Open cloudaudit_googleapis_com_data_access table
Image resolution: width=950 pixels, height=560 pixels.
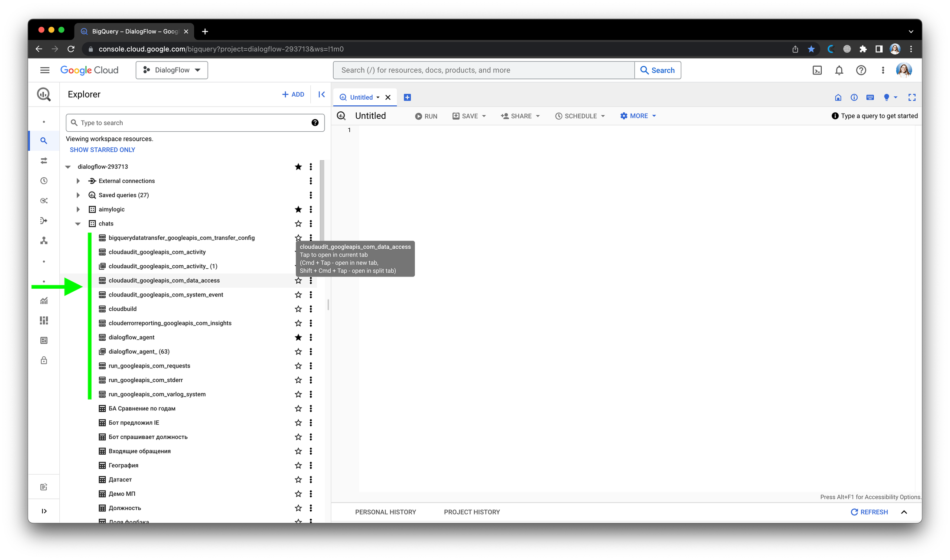[164, 280]
